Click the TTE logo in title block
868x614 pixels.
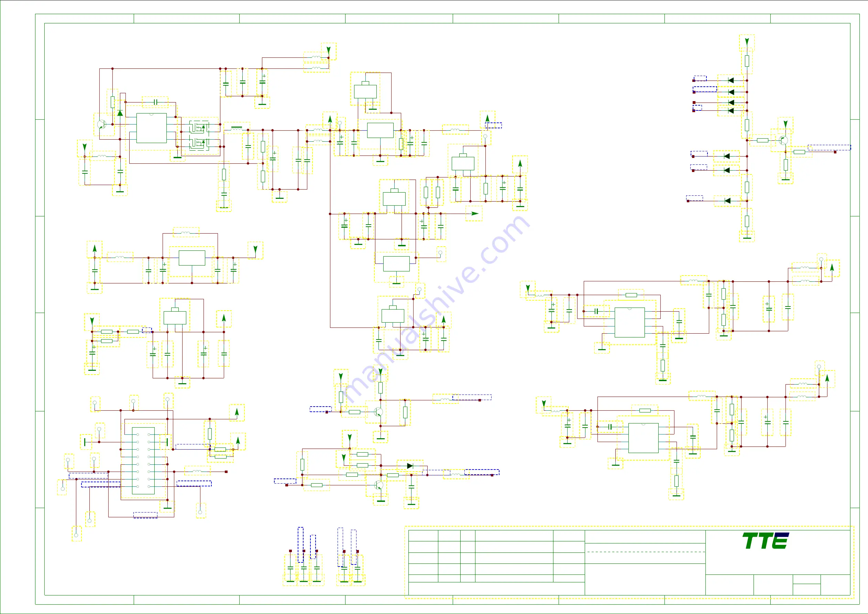[766, 541]
